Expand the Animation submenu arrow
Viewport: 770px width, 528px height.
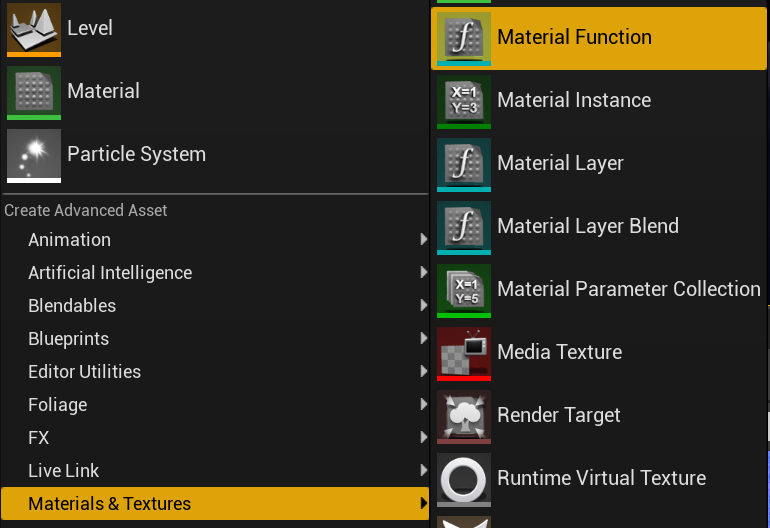424,239
